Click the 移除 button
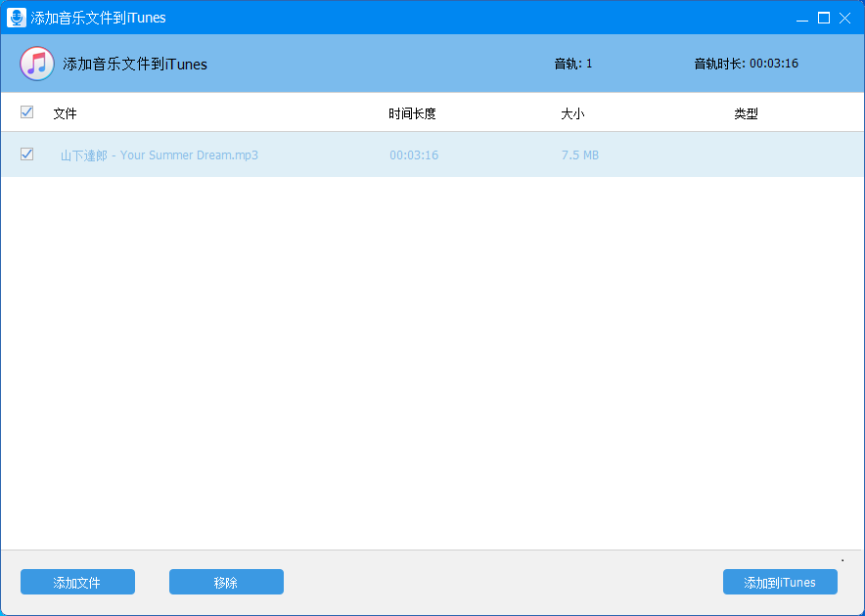Image resolution: width=865 pixels, height=616 pixels. point(226,582)
